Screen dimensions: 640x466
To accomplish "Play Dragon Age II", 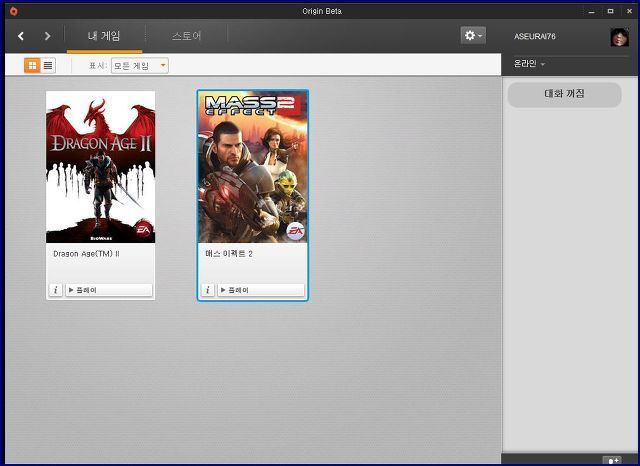I will point(109,290).
